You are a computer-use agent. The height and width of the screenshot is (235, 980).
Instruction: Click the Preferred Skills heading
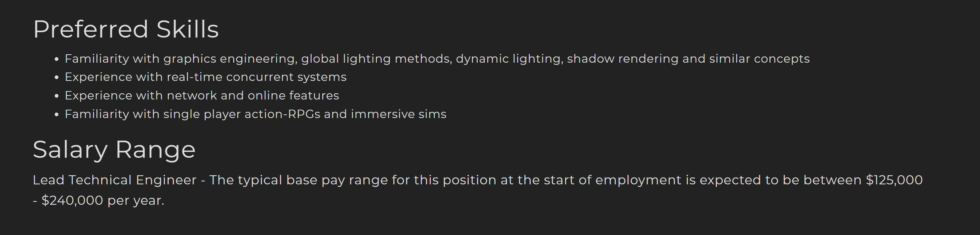click(126, 29)
